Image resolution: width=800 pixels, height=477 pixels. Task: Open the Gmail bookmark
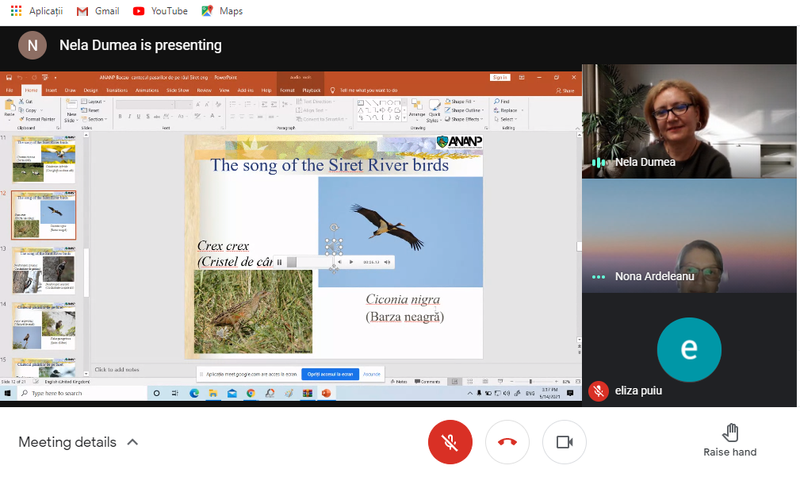tap(98, 11)
